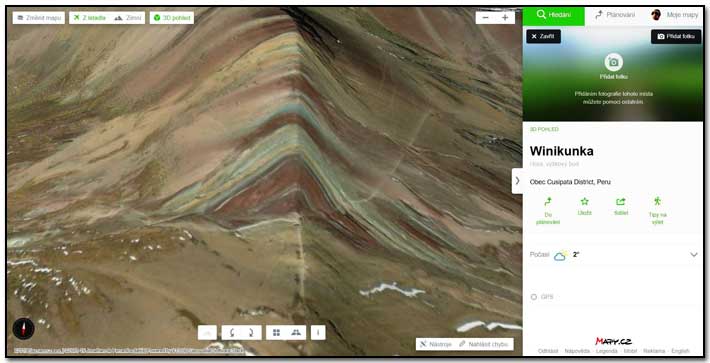This screenshot has height=363, width=710.
Task: Open the Moje mapy tab
Action: click(x=675, y=15)
